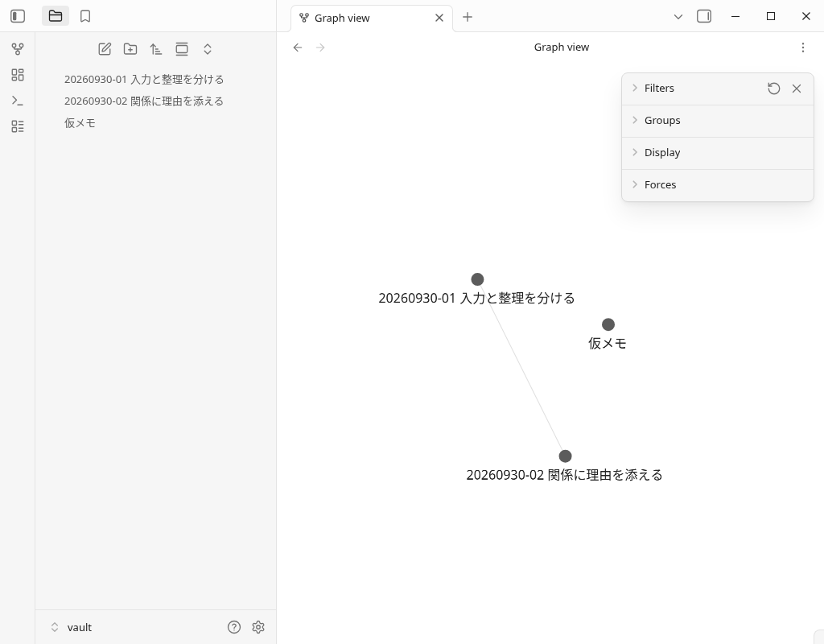
Task: Open more options three-dot menu
Action: click(803, 47)
